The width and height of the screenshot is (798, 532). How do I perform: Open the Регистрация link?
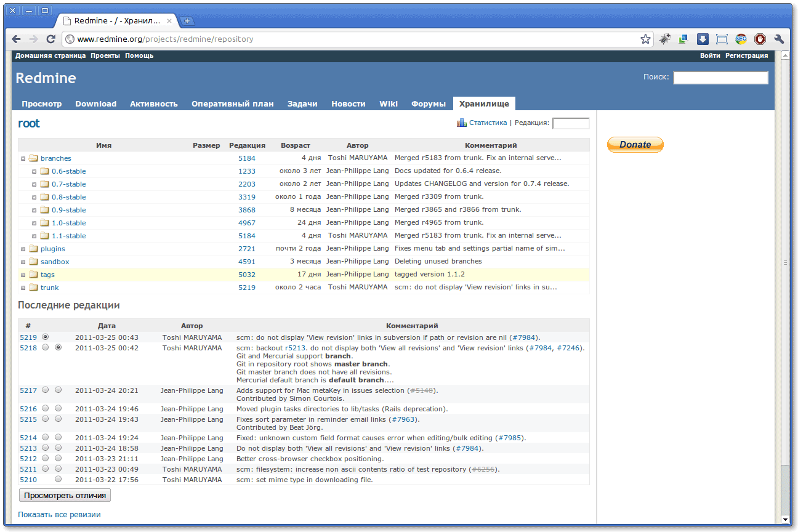coord(747,55)
